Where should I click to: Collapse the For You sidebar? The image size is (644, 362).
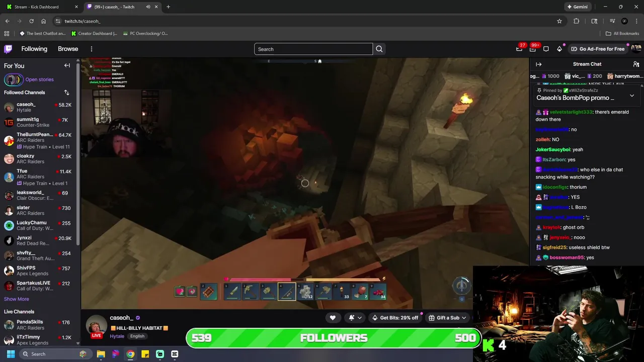(x=67, y=65)
